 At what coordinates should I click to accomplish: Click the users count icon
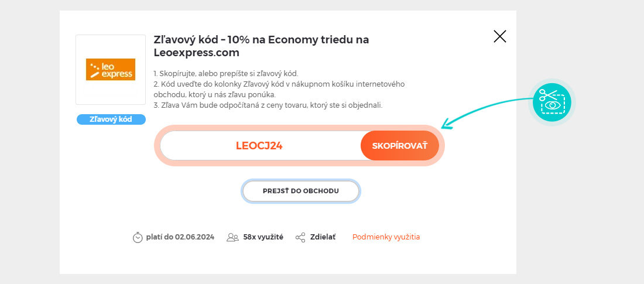[232, 237]
